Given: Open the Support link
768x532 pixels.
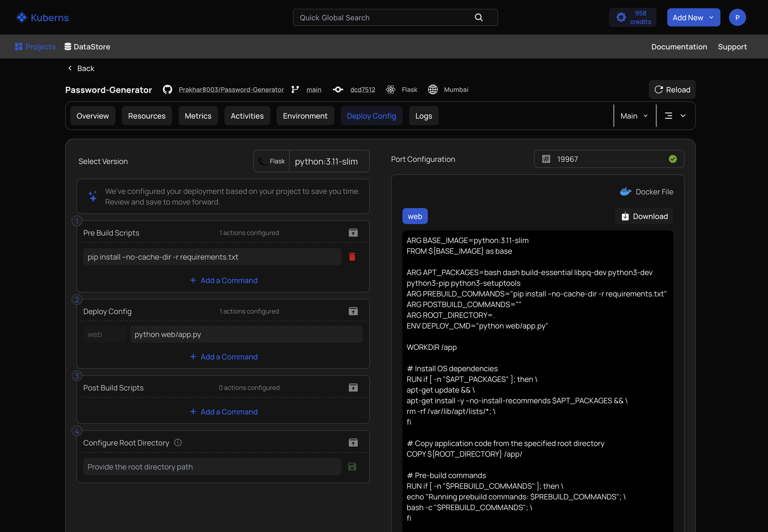Looking at the screenshot, I should 732,47.
